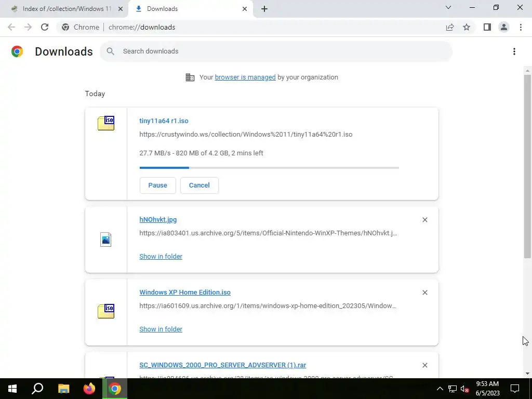Remove Windows XP Home Edition.iso from list
Viewport: 532px width, 399px height.
(424, 292)
